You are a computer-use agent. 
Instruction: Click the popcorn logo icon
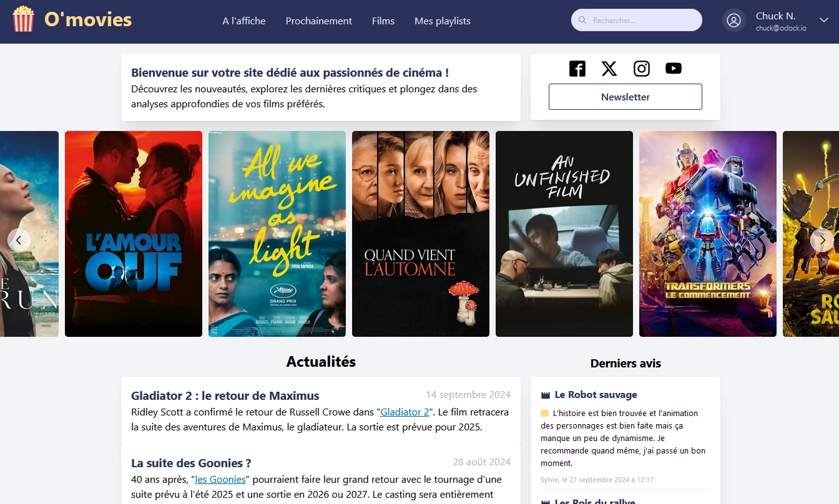click(24, 19)
